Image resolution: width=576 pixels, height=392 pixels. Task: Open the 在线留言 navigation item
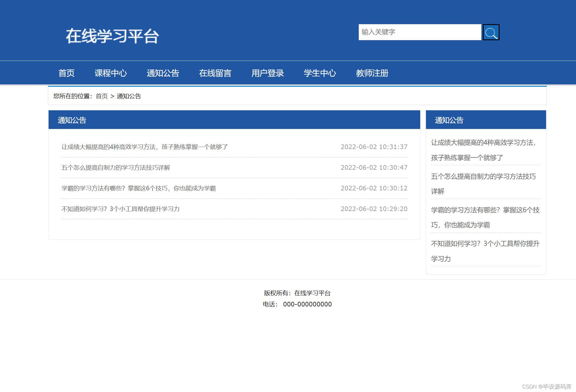click(x=215, y=73)
